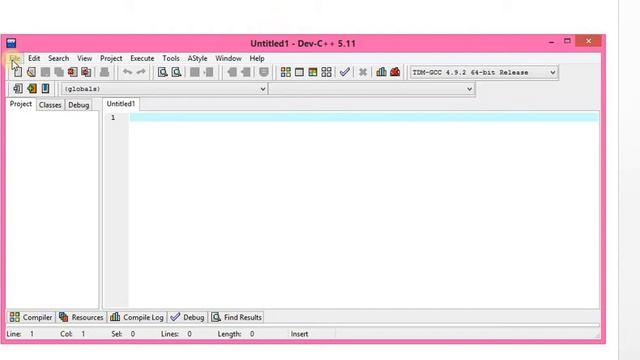Open Find with the first magnifier icon
This screenshot has width=640, height=360.
[x=163, y=72]
